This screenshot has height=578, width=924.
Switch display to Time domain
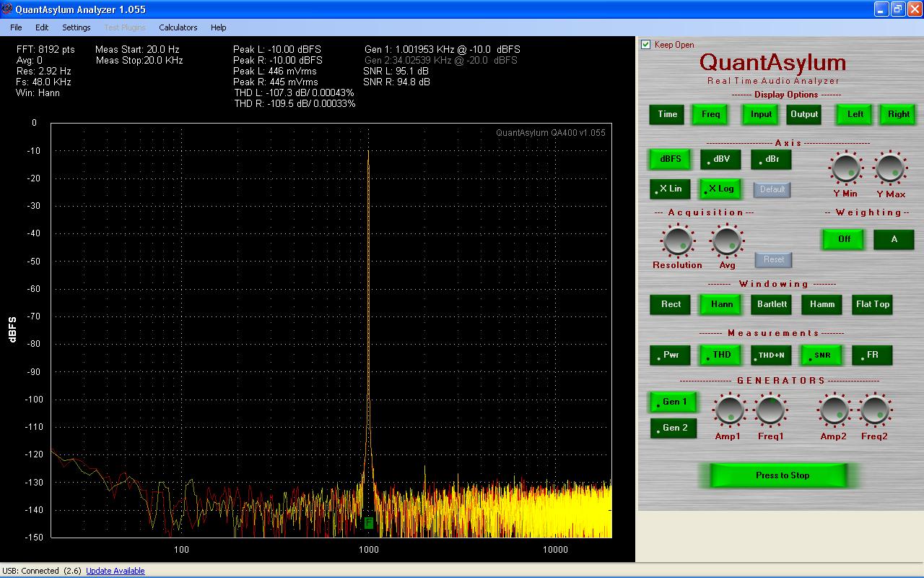click(x=668, y=114)
